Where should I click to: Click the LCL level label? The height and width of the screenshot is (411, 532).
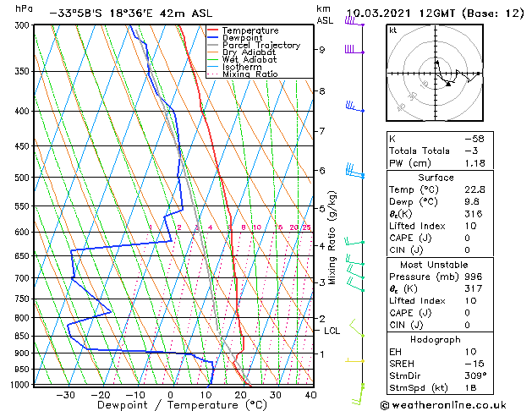(332, 331)
